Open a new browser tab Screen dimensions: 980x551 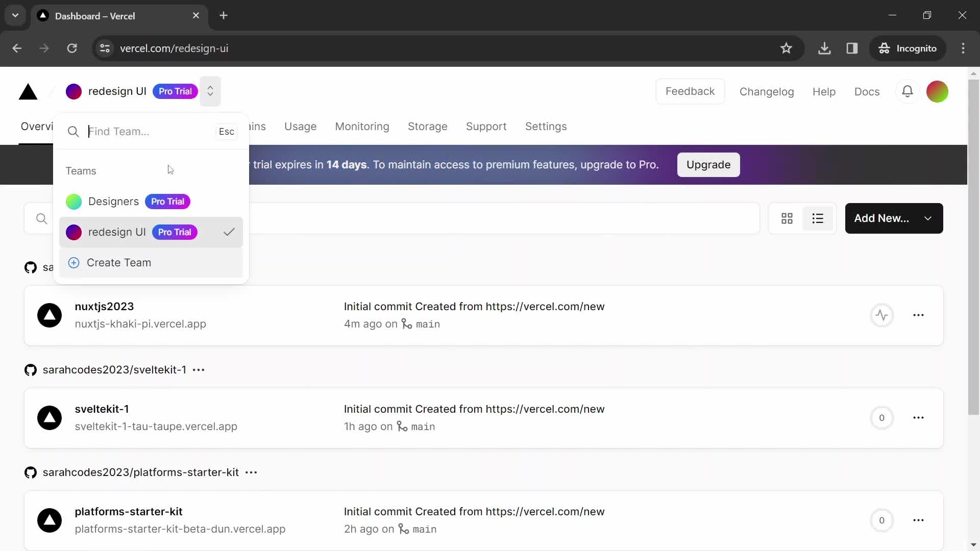224,15
